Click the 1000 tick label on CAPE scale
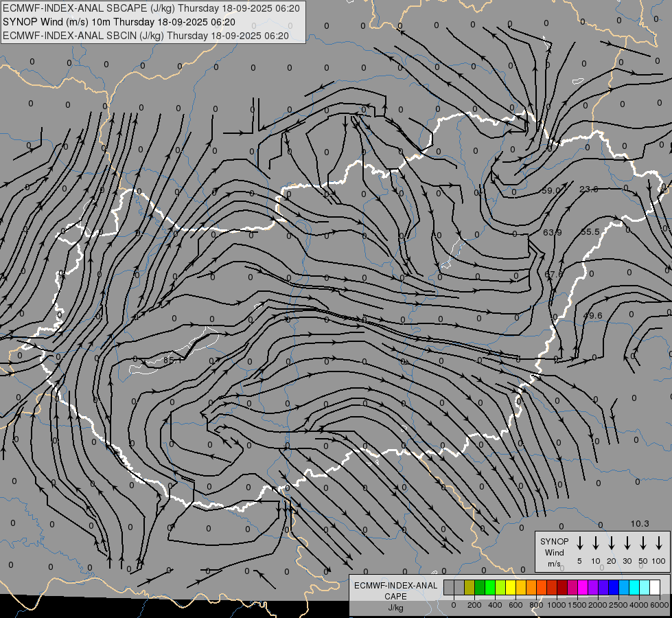The height and width of the screenshot is (618, 672). click(x=557, y=605)
